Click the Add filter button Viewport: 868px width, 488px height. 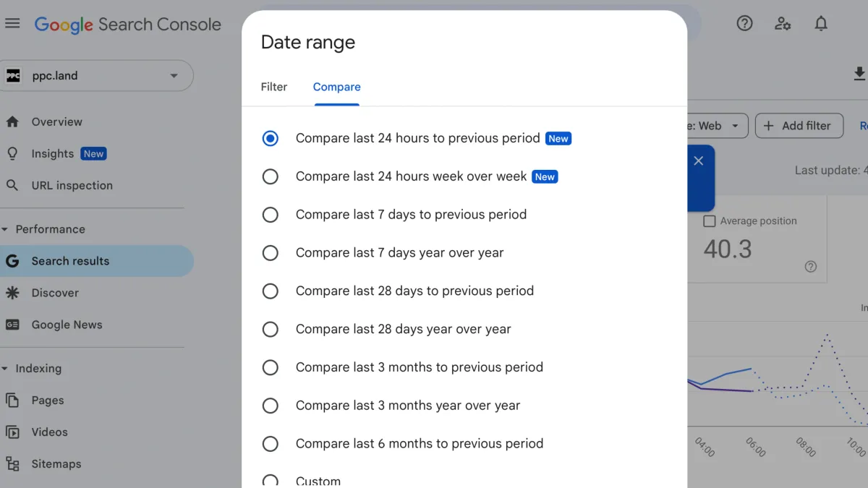[x=799, y=125]
